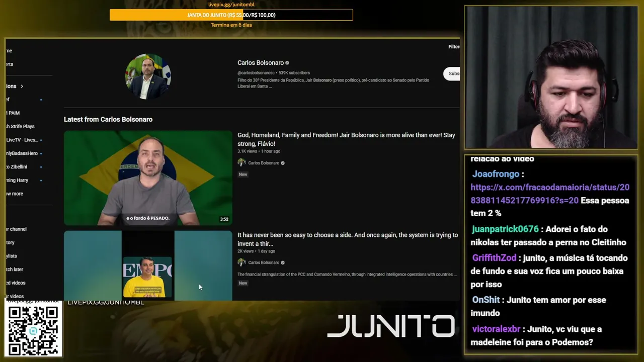The width and height of the screenshot is (644, 362).
Task: Click the blue new-content dot beside LiveTV
Action: pos(41,140)
